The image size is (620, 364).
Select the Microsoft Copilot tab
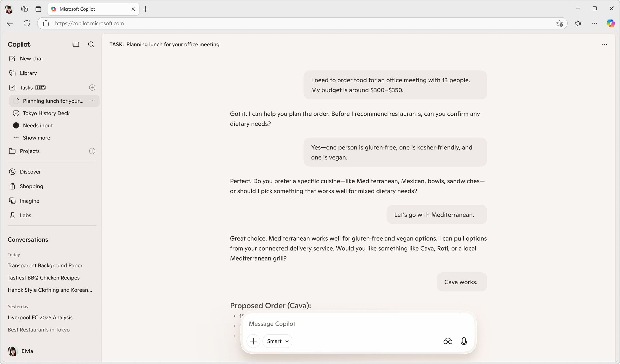[x=93, y=9]
